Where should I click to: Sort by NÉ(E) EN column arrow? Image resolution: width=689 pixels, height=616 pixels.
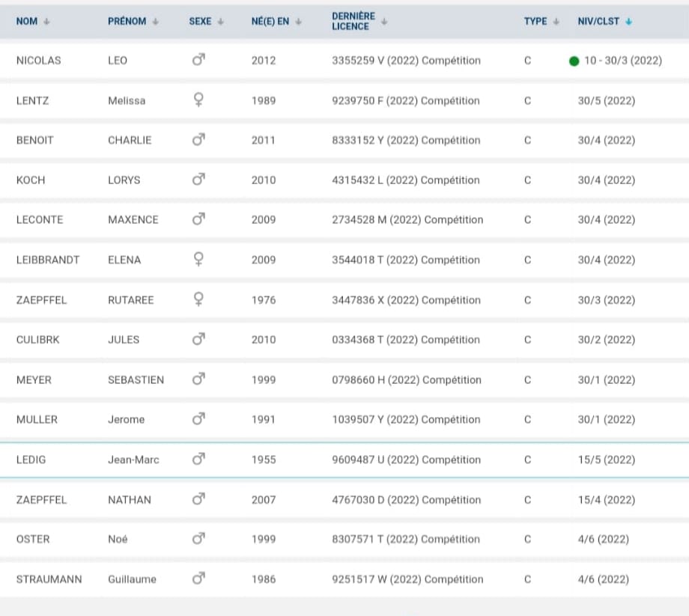[x=298, y=22]
